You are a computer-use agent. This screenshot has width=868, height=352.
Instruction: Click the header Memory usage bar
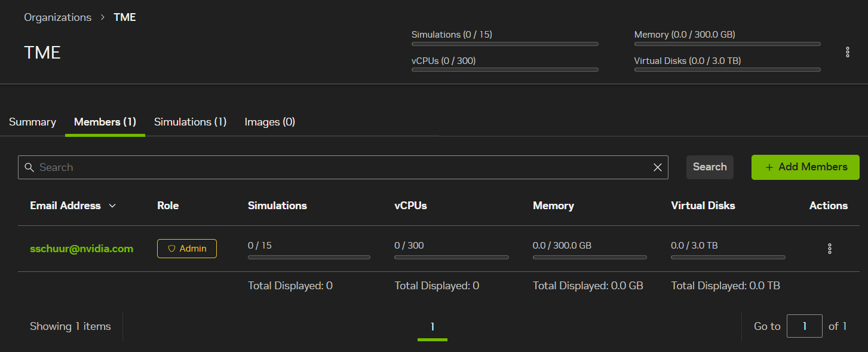(727, 44)
